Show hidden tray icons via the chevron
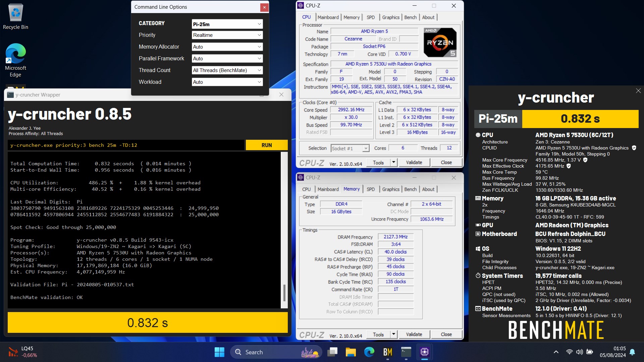This screenshot has height=362, width=644. (x=556, y=352)
